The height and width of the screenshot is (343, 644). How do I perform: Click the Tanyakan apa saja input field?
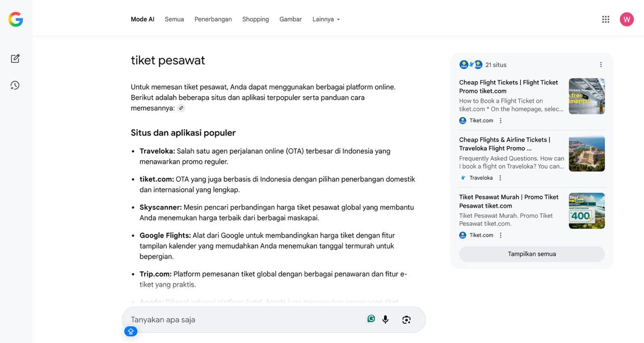[242, 319]
